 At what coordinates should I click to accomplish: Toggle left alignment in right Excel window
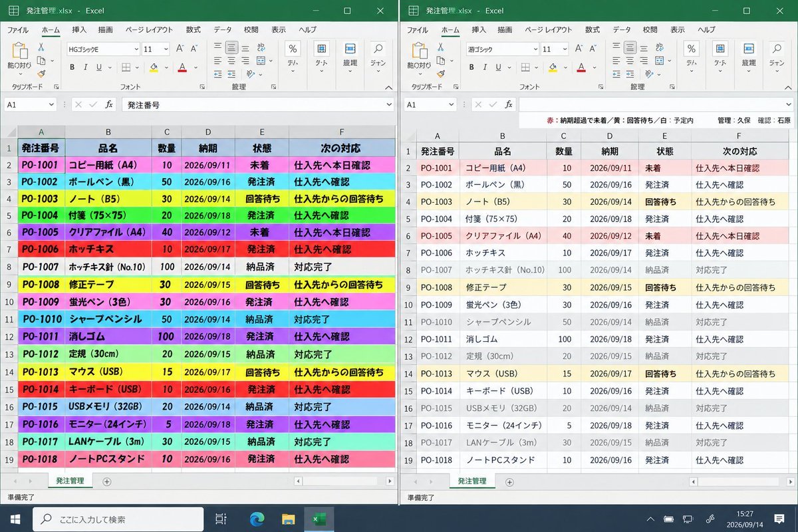coord(617,61)
